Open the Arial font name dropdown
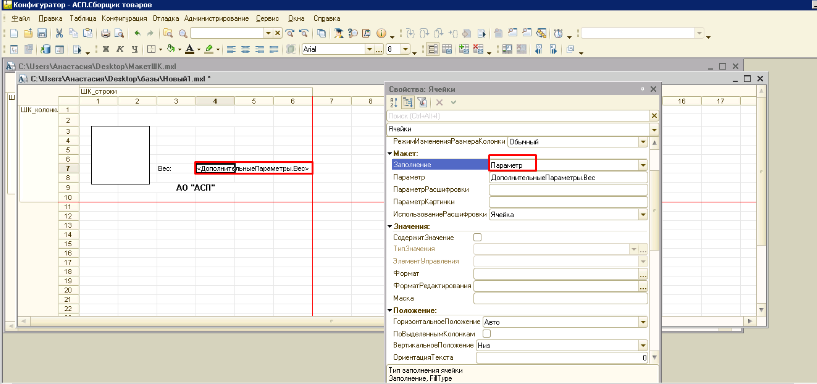Screen dimensions: 817x384 pyautogui.click(x=370, y=49)
